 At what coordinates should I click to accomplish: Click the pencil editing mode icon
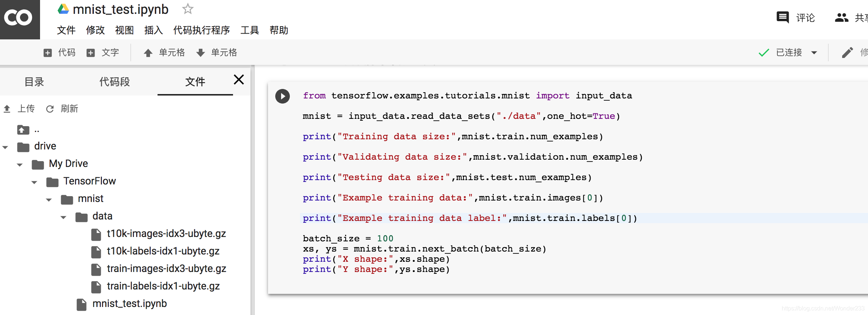[848, 52]
